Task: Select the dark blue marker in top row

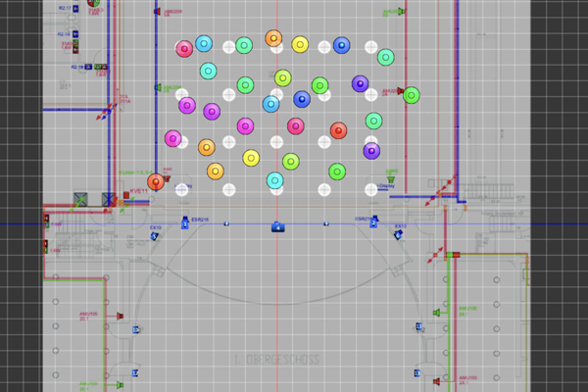Action: coord(341,45)
